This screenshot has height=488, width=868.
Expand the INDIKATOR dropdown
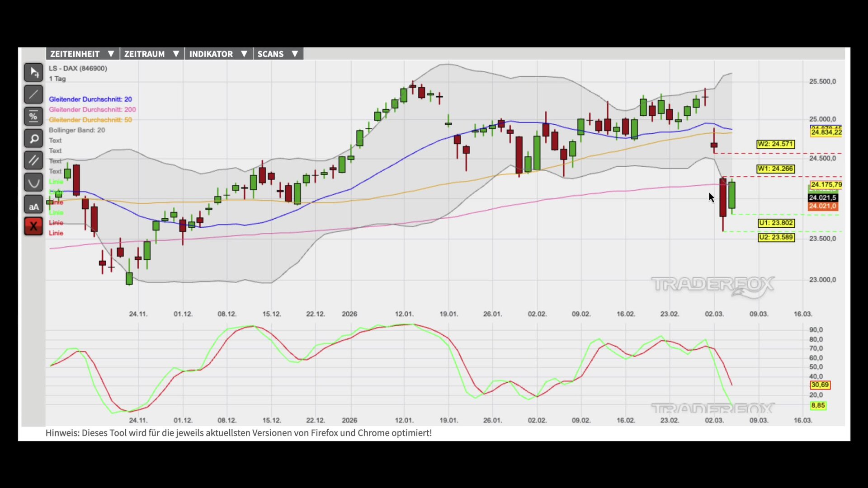tap(218, 54)
